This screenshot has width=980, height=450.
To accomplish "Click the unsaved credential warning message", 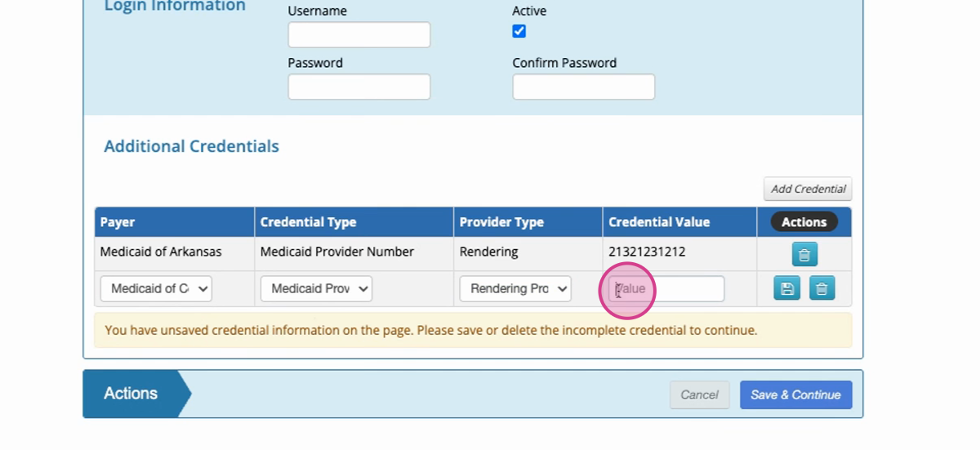I will tap(473, 331).
